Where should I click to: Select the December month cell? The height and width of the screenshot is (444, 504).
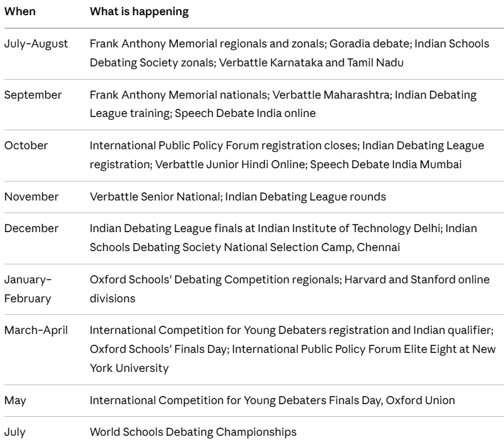(31, 228)
